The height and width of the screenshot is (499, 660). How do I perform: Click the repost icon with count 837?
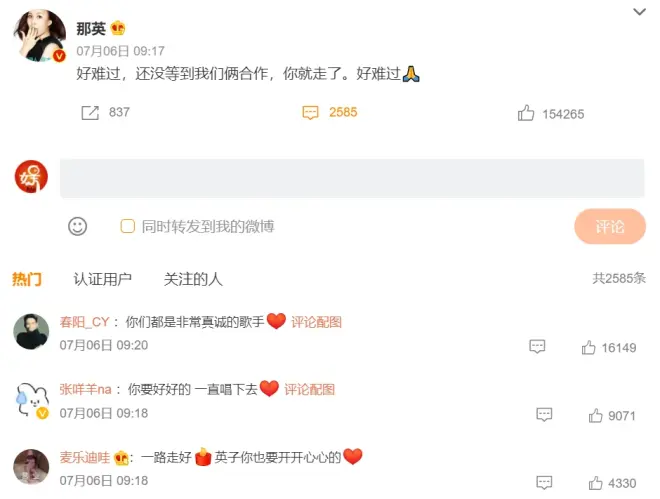(90, 113)
